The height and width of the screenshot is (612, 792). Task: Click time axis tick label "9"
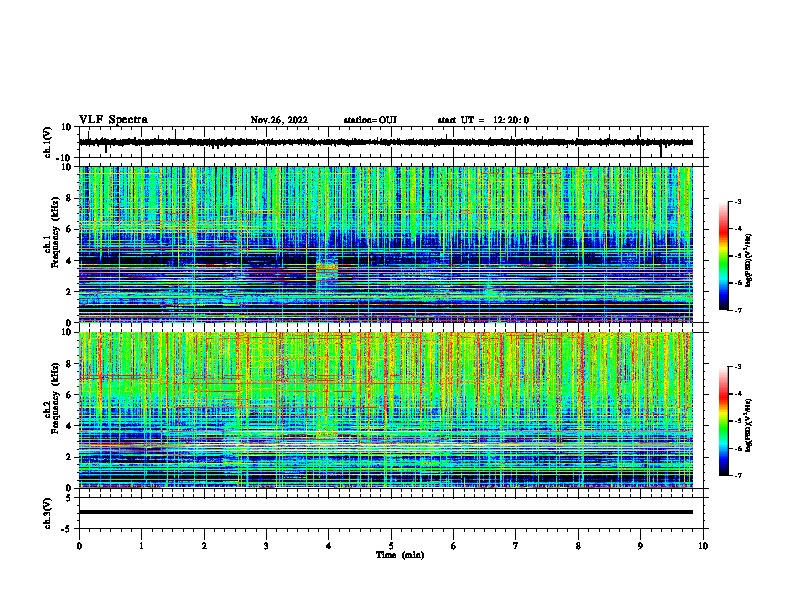(640, 546)
